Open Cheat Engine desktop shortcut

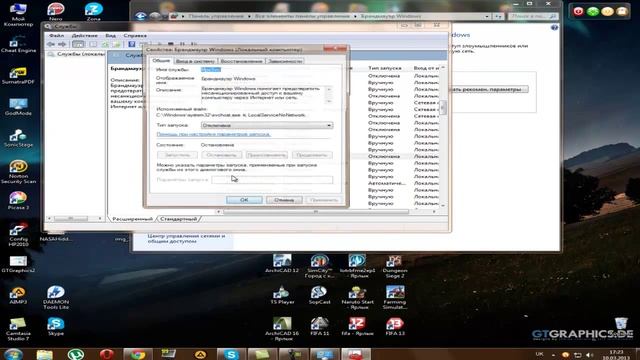pos(18,44)
